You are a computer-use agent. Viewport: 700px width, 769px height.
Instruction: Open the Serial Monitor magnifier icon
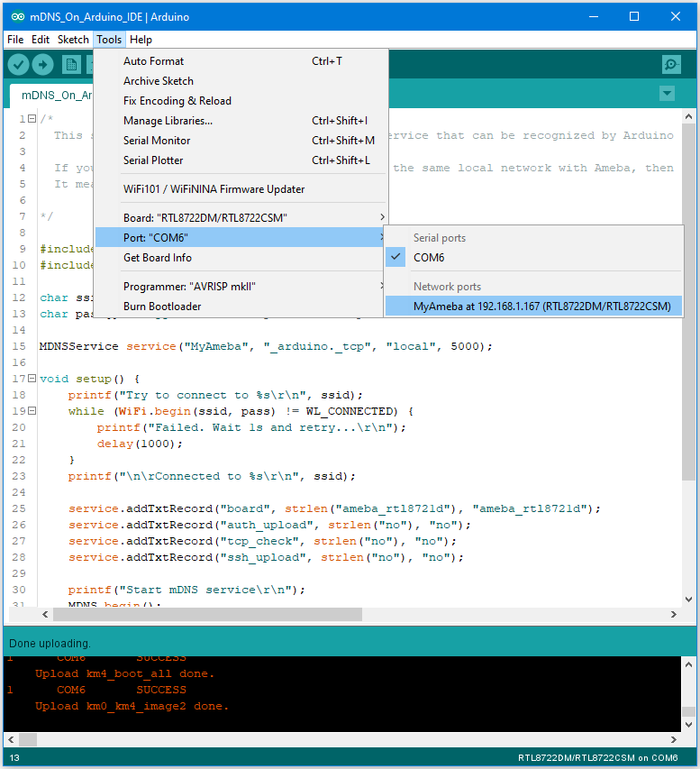670,64
